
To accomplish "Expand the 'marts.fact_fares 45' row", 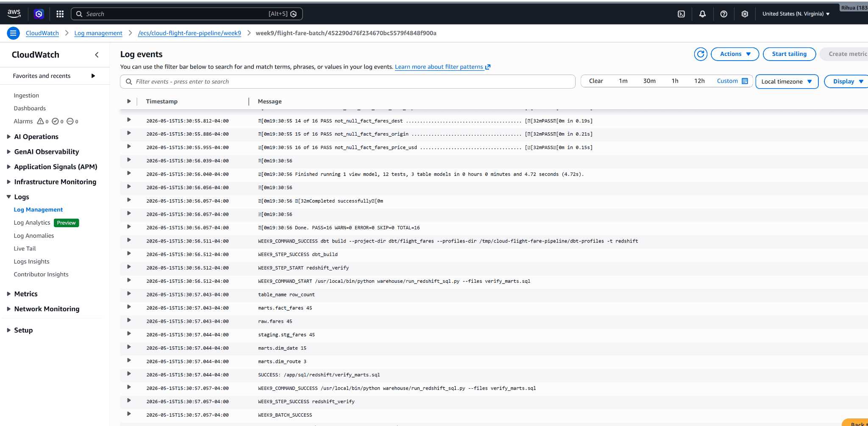I will [x=129, y=307].
